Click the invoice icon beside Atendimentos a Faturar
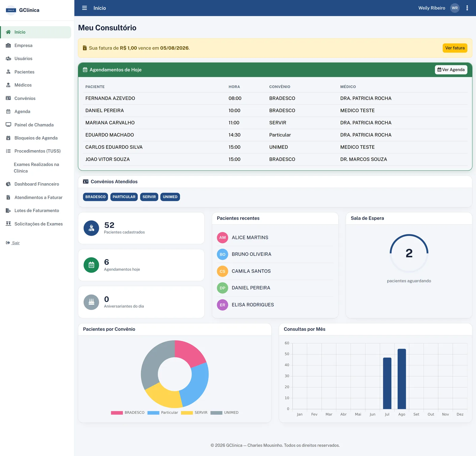Screen dimensions: 476x456 tap(8, 198)
